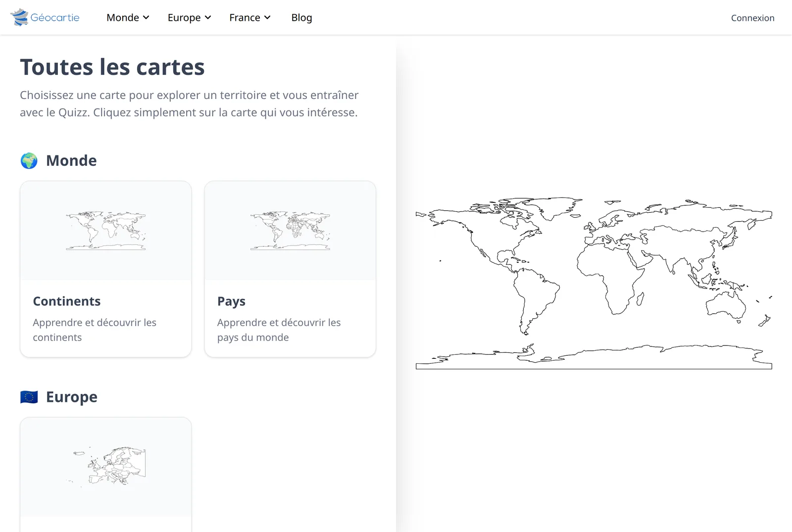Open the Continents map thumbnail

click(106, 231)
